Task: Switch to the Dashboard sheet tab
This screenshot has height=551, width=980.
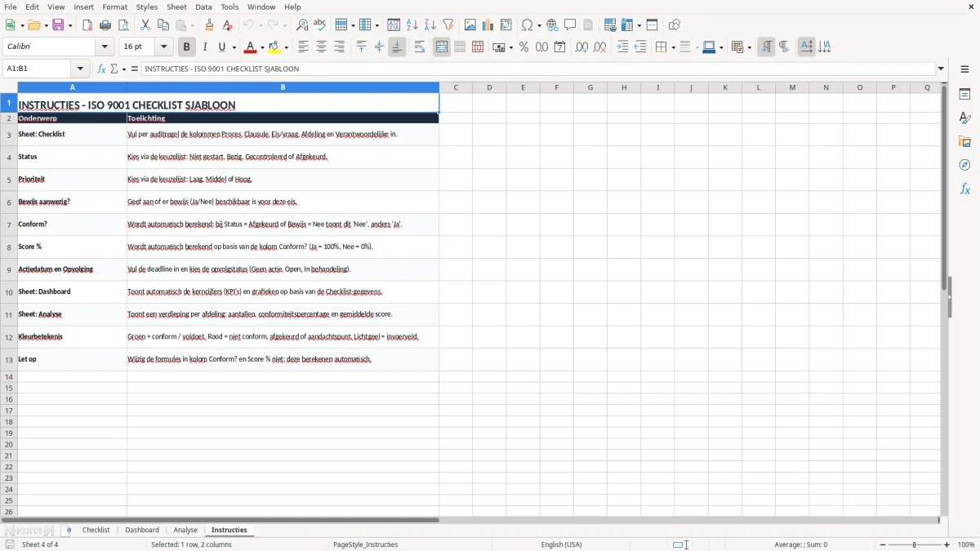Action: (x=142, y=530)
